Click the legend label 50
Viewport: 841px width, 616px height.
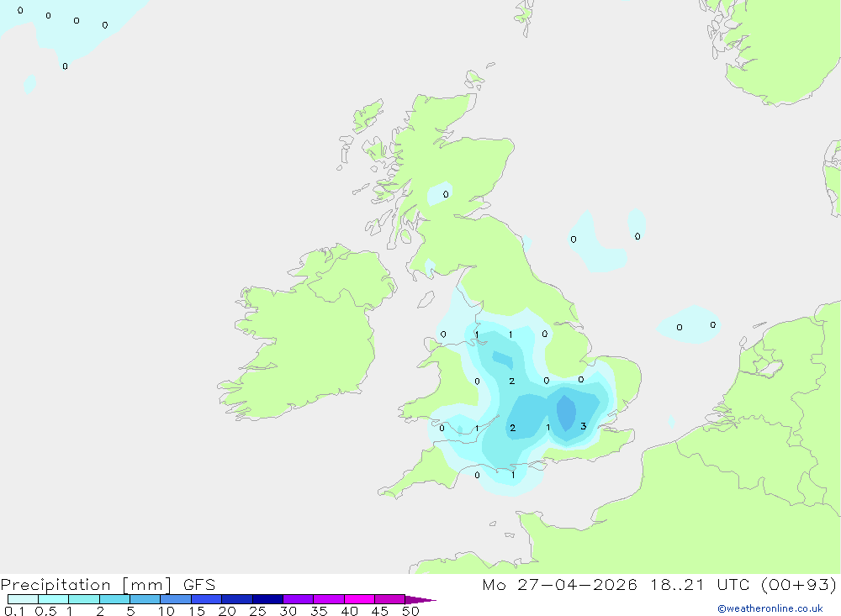[x=410, y=611]
